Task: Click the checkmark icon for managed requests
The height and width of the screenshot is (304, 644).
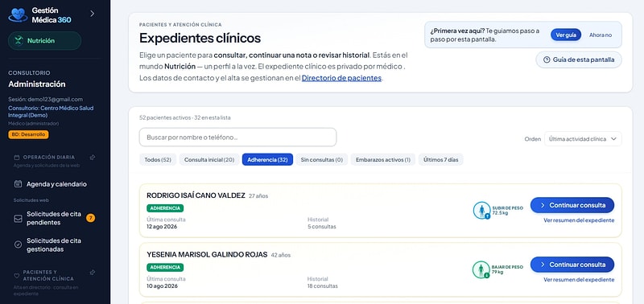Action: pyautogui.click(x=18, y=244)
